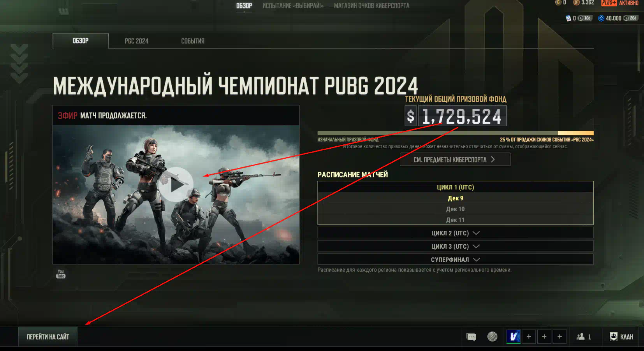Screen dimensions: 644x351
Task: Click the 40.000 esports points value
Action: click(x=614, y=18)
